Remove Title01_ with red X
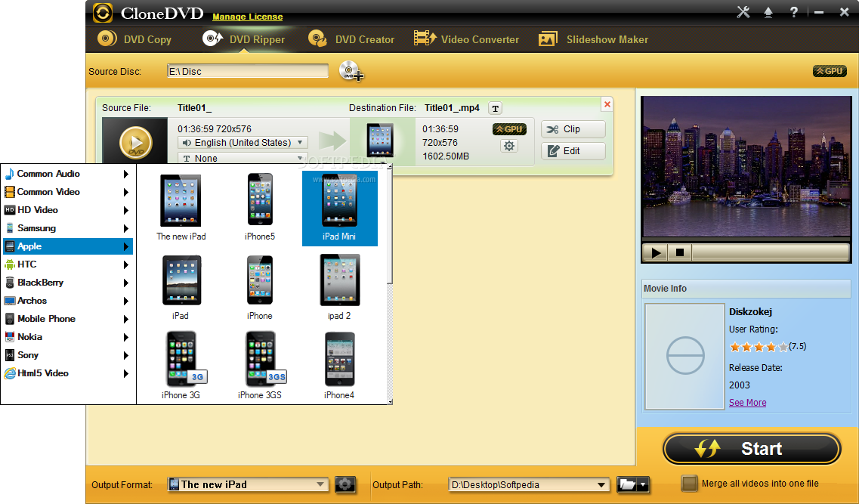The height and width of the screenshot is (504, 859). coord(607,104)
